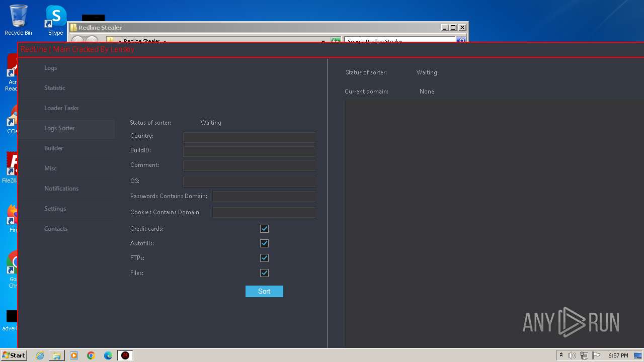Image resolution: width=644 pixels, height=362 pixels.
Task: Open the Recycle Bin desktop icon
Action: point(18,21)
